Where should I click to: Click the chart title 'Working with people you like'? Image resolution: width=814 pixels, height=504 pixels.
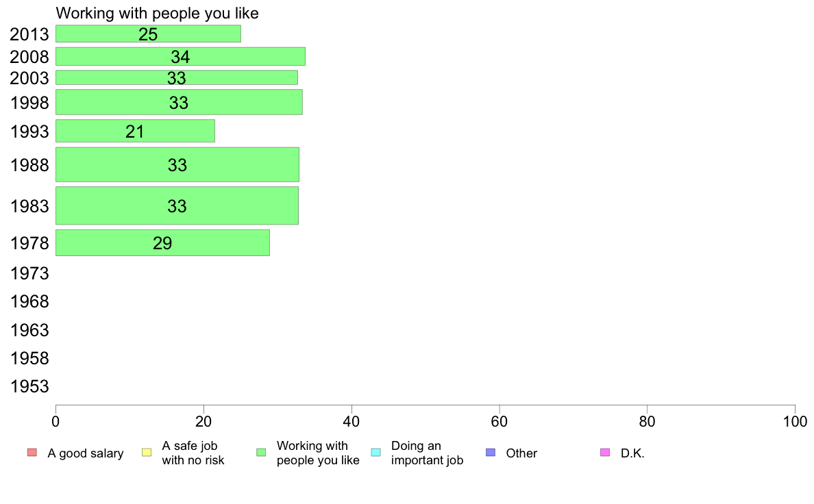click(158, 13)
